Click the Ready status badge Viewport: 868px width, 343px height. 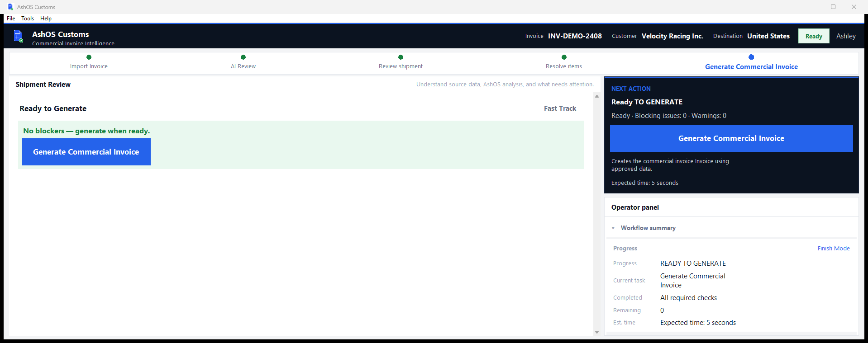[814, 36]
